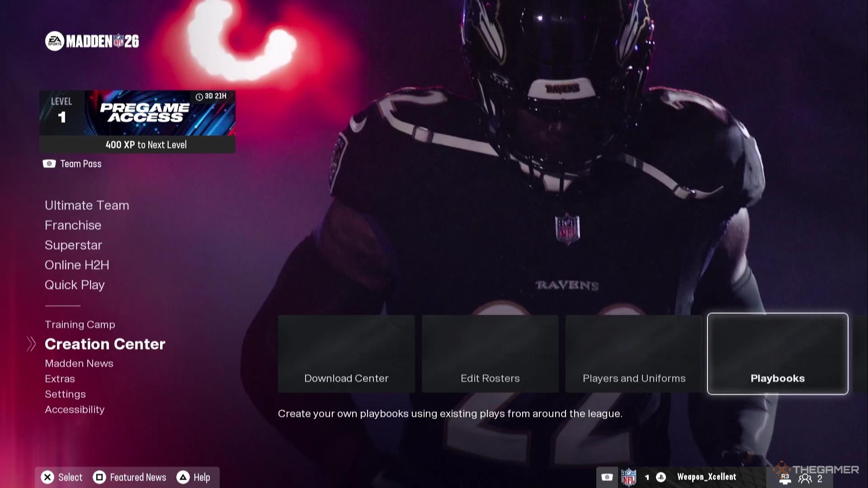Click the Weapon_Xcellent username
Screen dimensions: 868x488
click(x=707, y=477)
